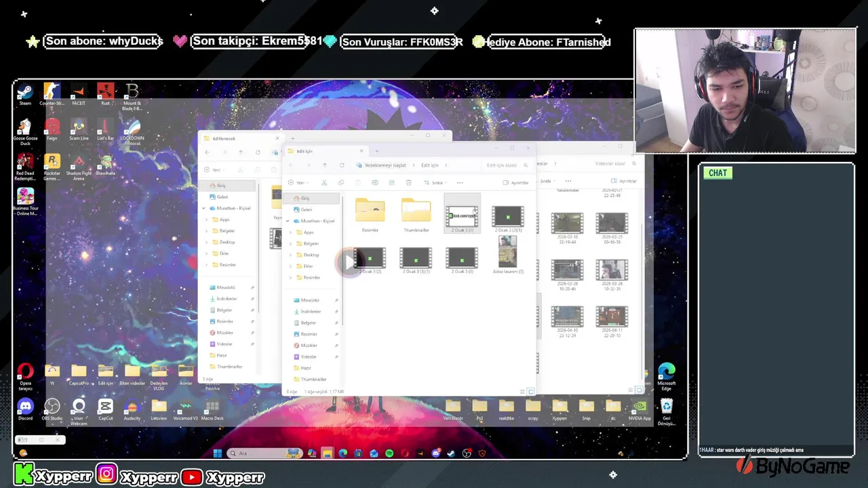Expand Apps folder in Edit için sidebar
Viewport: 868px width, 488px height.
click(x=291, y=232)
